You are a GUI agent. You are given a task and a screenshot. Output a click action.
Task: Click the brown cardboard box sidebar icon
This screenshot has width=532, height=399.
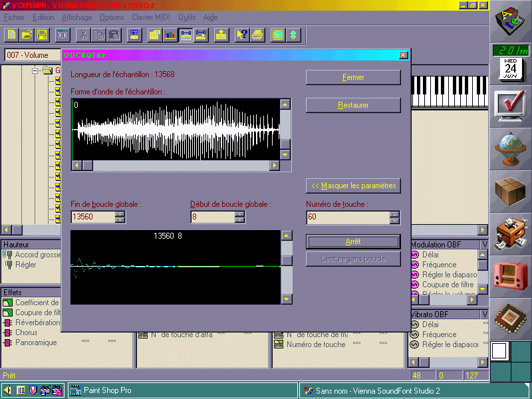[x=510, y=192]
